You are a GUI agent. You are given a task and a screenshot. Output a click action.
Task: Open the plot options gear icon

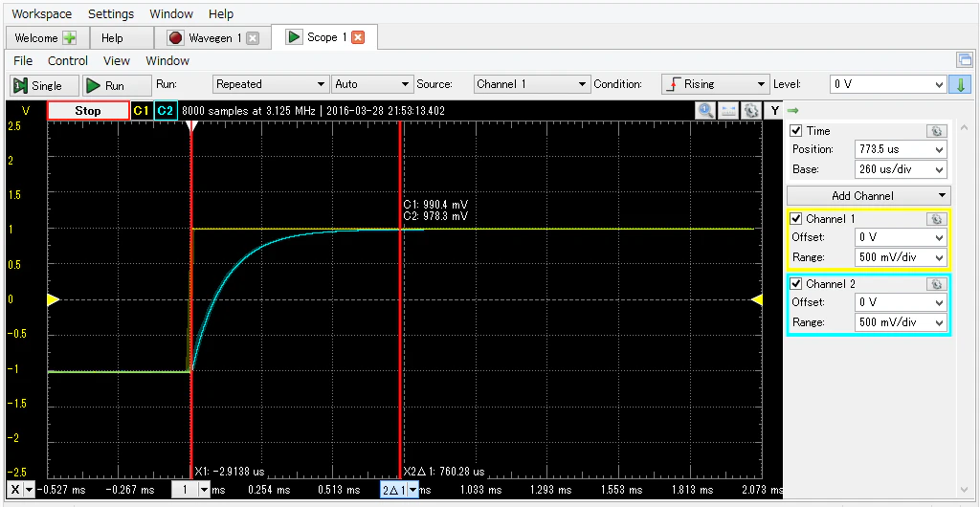(750, 111)
